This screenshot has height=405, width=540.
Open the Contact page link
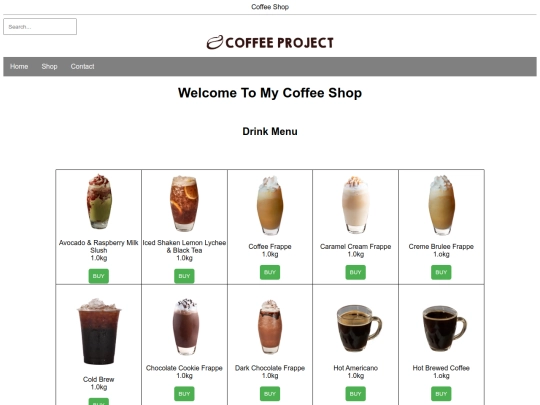[82, 66]
